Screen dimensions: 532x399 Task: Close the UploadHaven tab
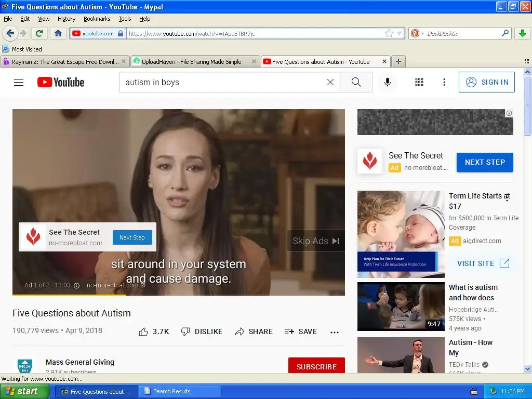254,61
